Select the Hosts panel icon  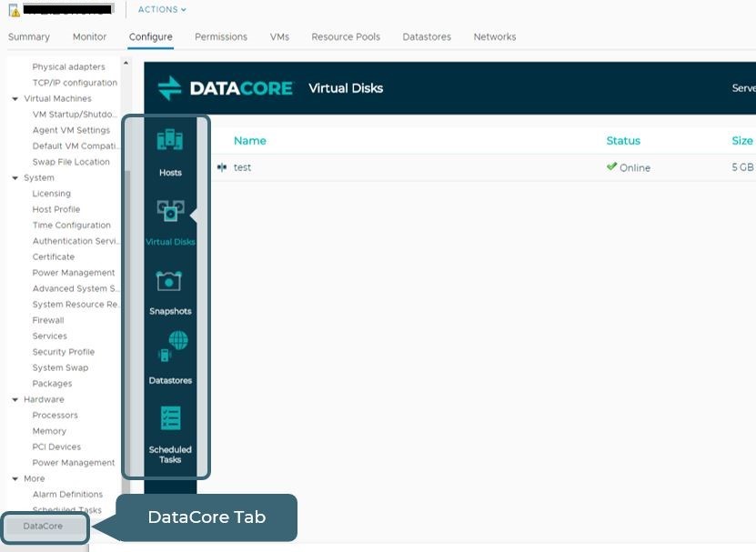click(x=169, y=147)
